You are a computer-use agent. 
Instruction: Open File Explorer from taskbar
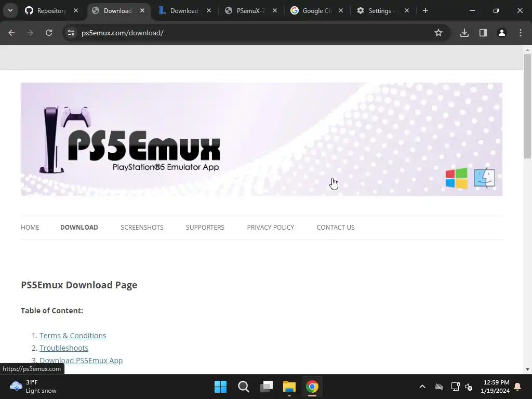(x=289, y=387)
